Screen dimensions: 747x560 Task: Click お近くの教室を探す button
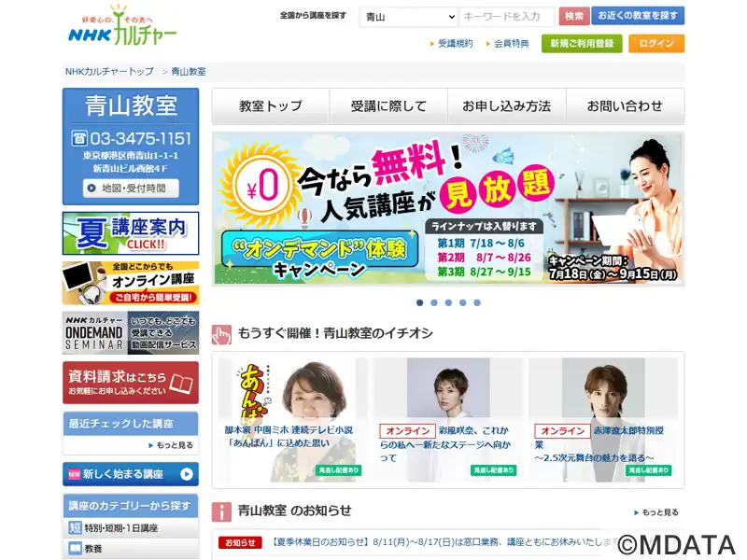point(638,16)
